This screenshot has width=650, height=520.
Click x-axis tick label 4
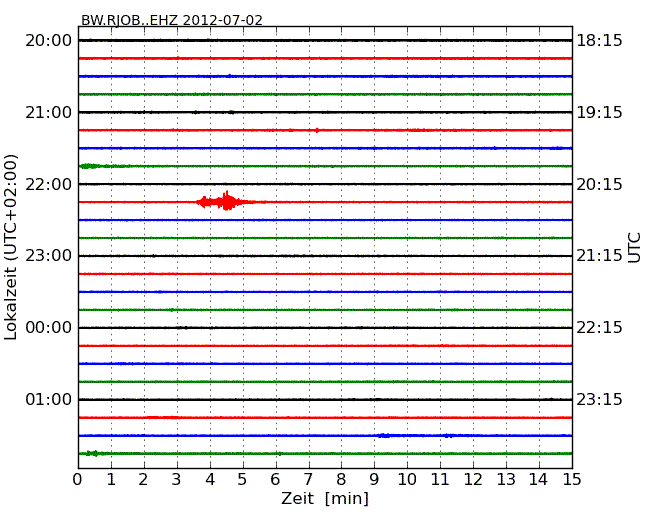click(210, 479)
